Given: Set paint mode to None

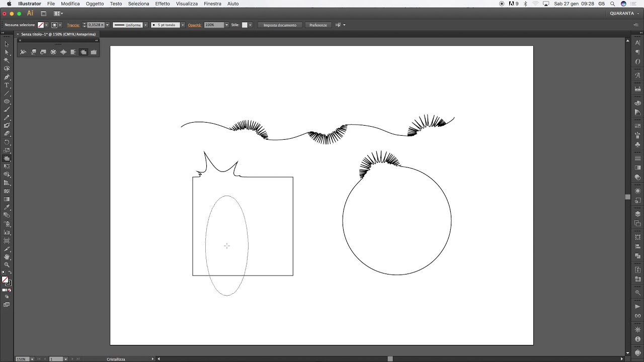Looking at the screenshot, I should click(10, 290).
